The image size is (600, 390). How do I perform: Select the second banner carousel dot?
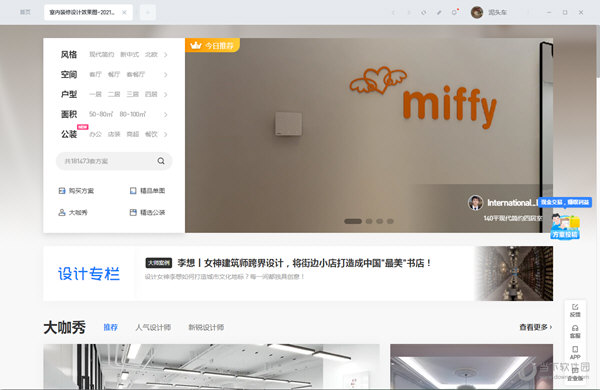369,221
